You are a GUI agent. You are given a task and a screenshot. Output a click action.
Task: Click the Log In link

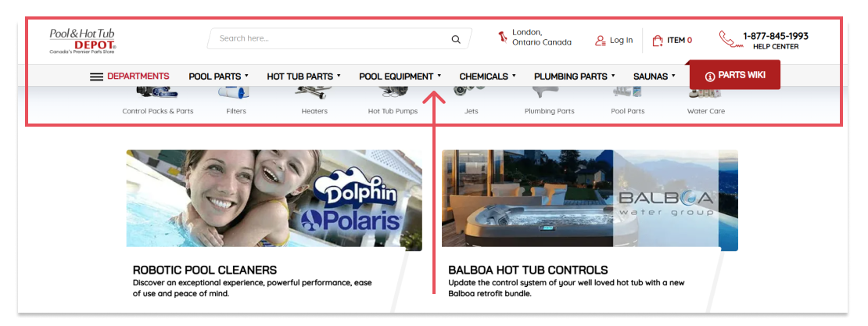621,41
